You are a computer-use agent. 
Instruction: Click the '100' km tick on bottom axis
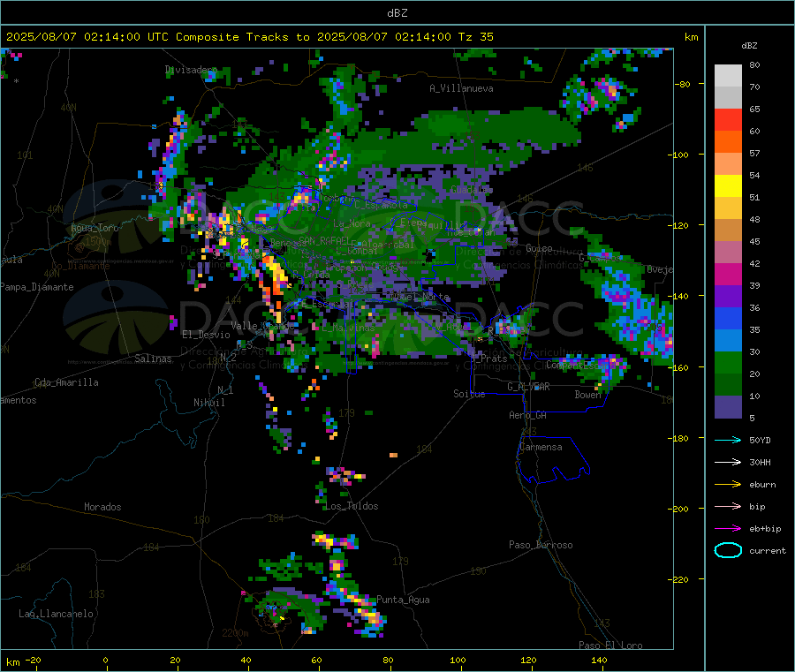458,660
